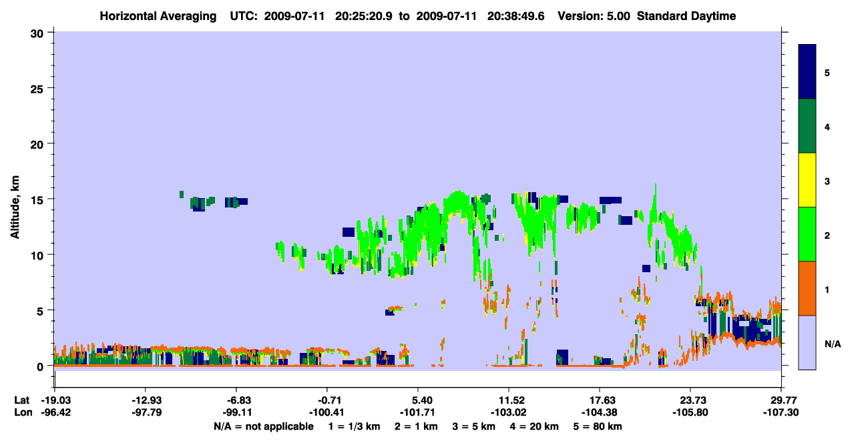868x445 pixels.
Task: Click the colorbar label 5
Action: tap(827, 72)
